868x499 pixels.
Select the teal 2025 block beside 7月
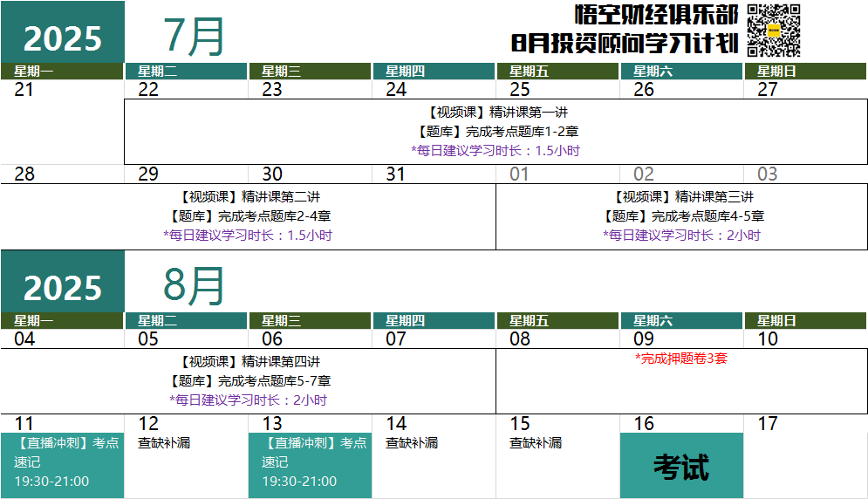click(x=62, y=38)
